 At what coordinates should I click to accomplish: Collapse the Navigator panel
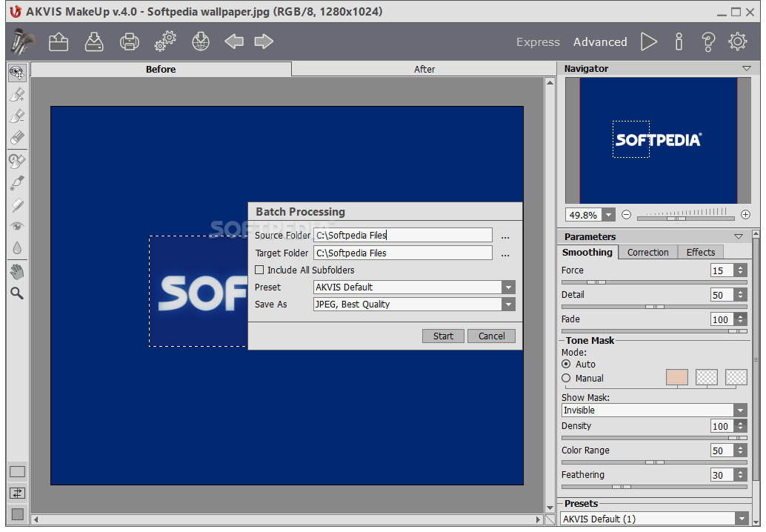pos(747,68)
